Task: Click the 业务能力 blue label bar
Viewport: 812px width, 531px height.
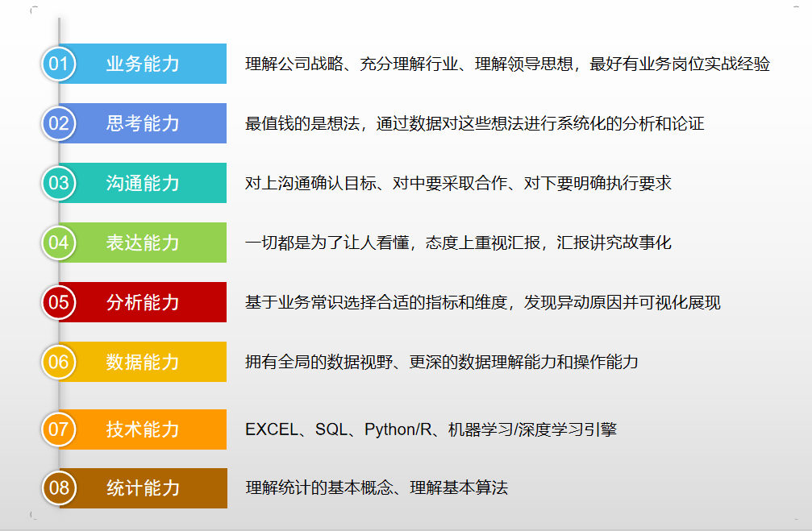Action: [x=143, y=64]
